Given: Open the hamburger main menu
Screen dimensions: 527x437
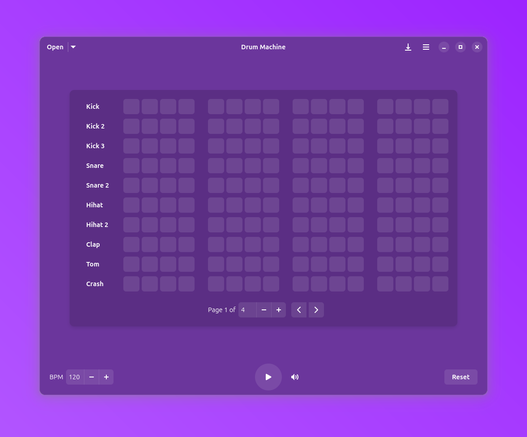Looking at the screenshot, I should pyautogui.click(x=426, y=47).
